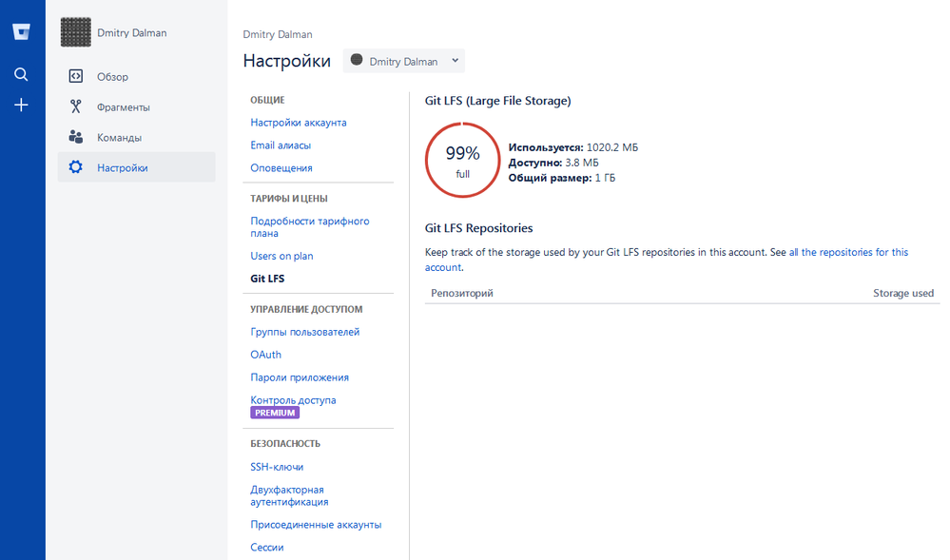Click Dmitry Dalman breadcrumb link
The height and width of the screenshot is (560, 950).
[x=278, y=34]
